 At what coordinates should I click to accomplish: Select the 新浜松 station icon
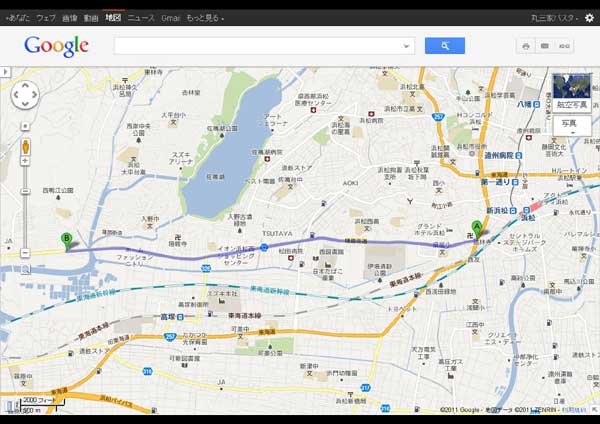pos(514,210)
